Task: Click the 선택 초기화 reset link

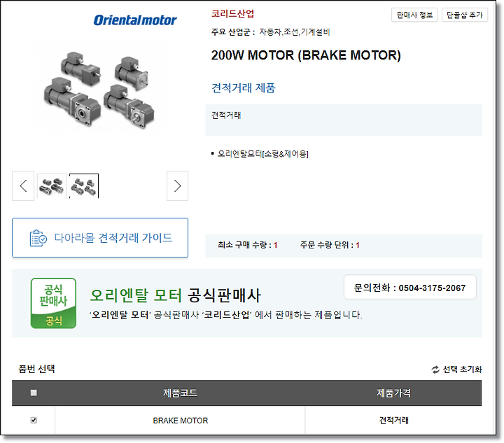Action: (462, 370)
